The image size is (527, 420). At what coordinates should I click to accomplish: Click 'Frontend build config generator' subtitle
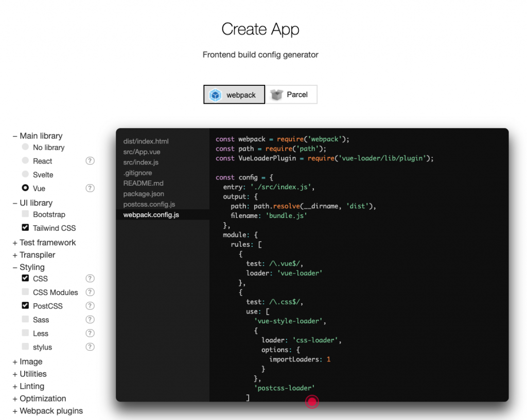coord(260,54)
